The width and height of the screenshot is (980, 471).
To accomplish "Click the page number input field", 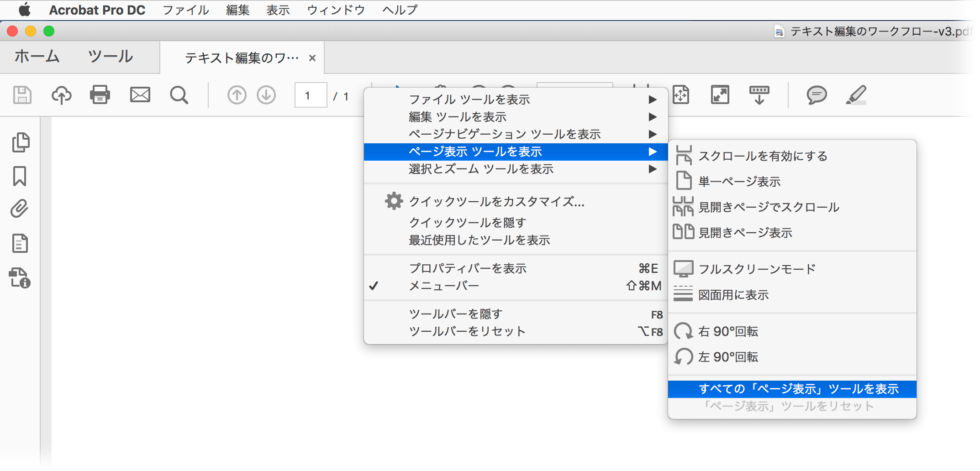I will 311,95.
